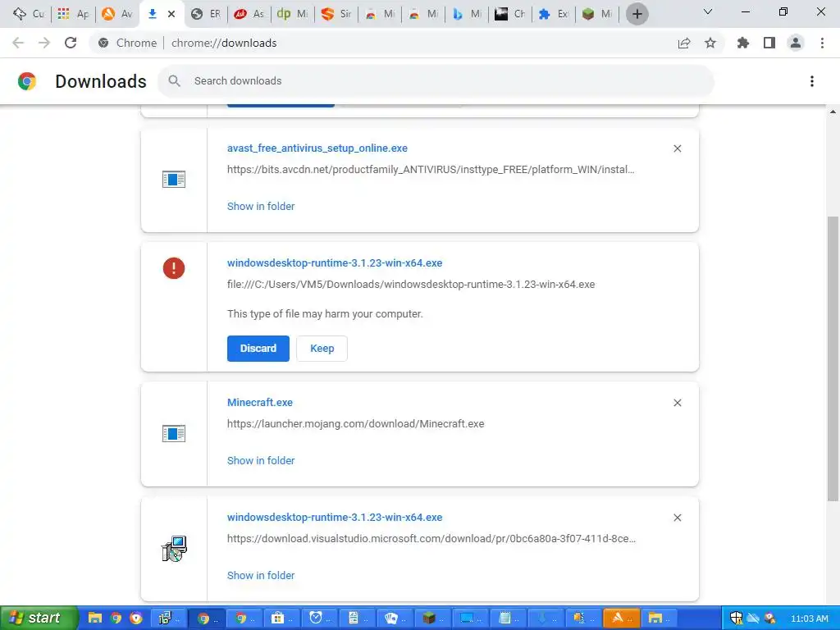Show the avast installer in folder
Image resolution: width=840 pixels, height=630 pixels.
coord(261,206)
